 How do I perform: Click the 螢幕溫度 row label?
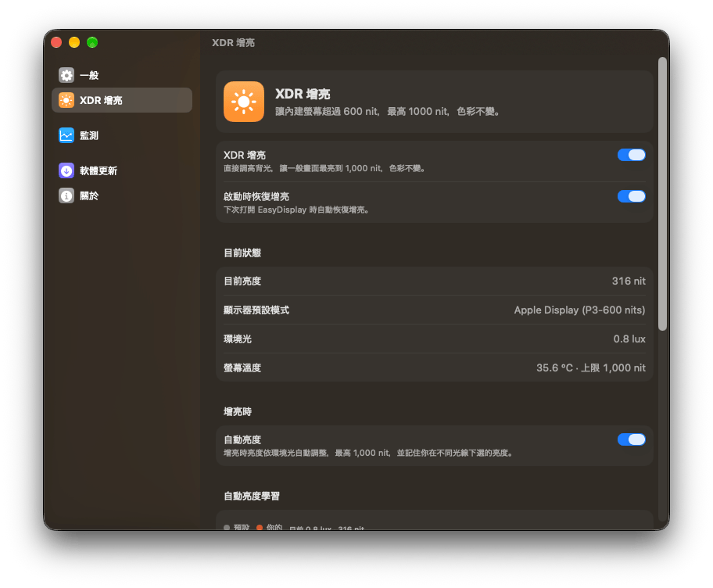(x=242, y=367)
